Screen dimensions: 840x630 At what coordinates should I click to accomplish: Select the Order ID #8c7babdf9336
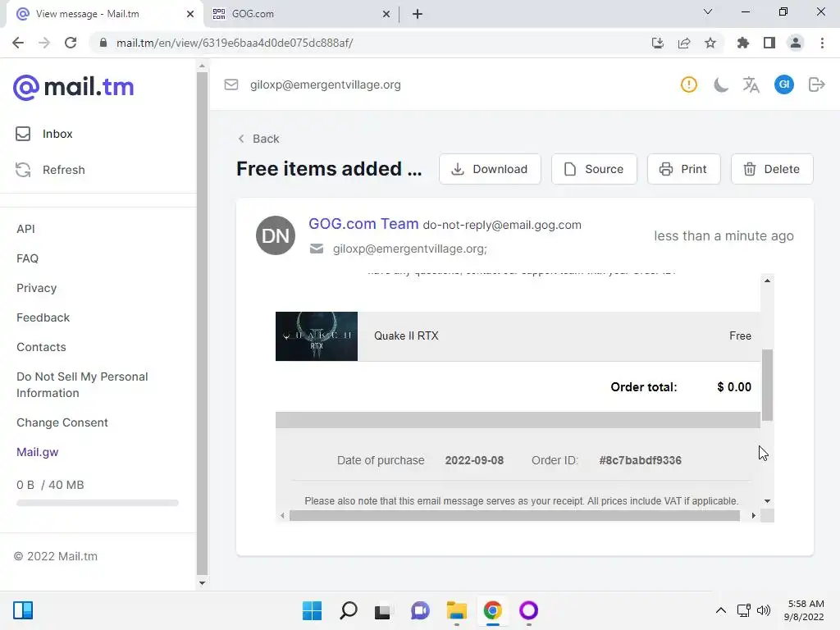640,460
